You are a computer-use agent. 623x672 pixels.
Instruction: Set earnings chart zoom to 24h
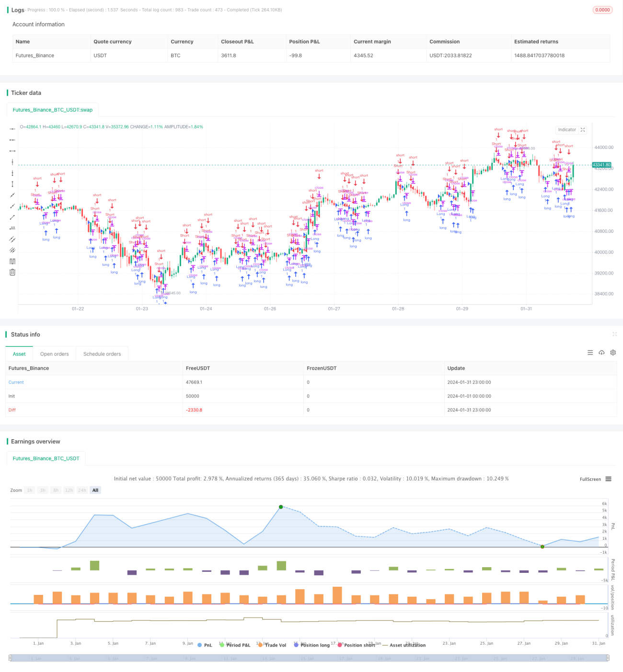82,490
